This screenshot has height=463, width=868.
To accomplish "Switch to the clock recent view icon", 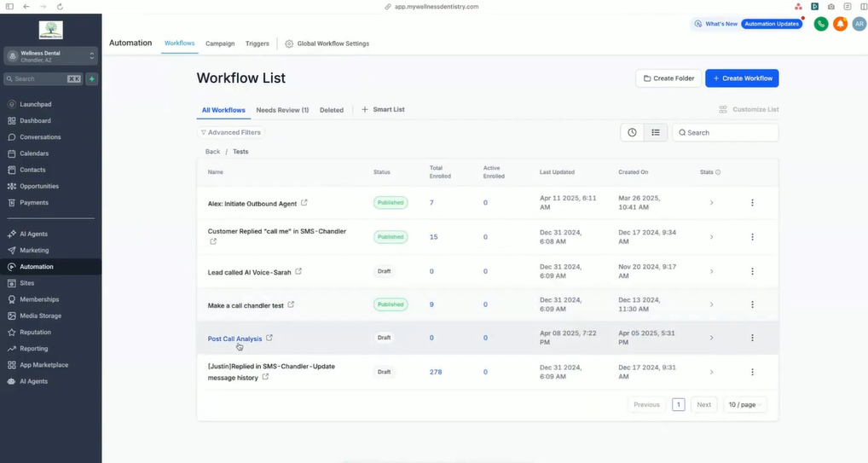I will [x=632, y=132].
